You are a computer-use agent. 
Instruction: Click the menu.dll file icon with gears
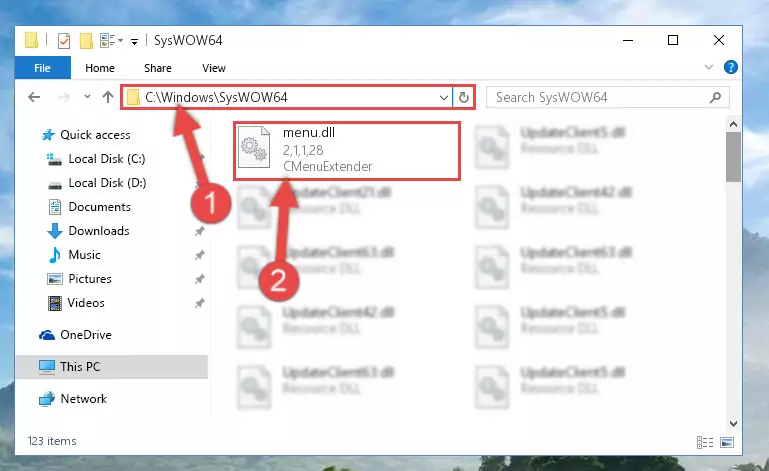[254, 147]
